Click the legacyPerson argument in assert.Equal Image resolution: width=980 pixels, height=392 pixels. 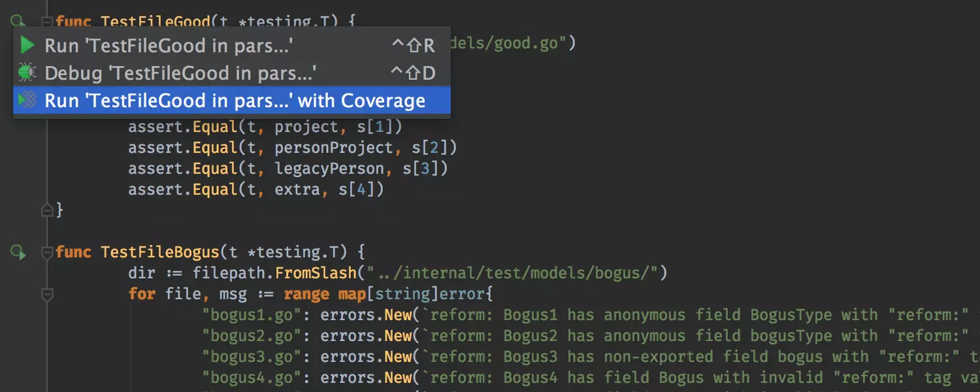[329, 169]
